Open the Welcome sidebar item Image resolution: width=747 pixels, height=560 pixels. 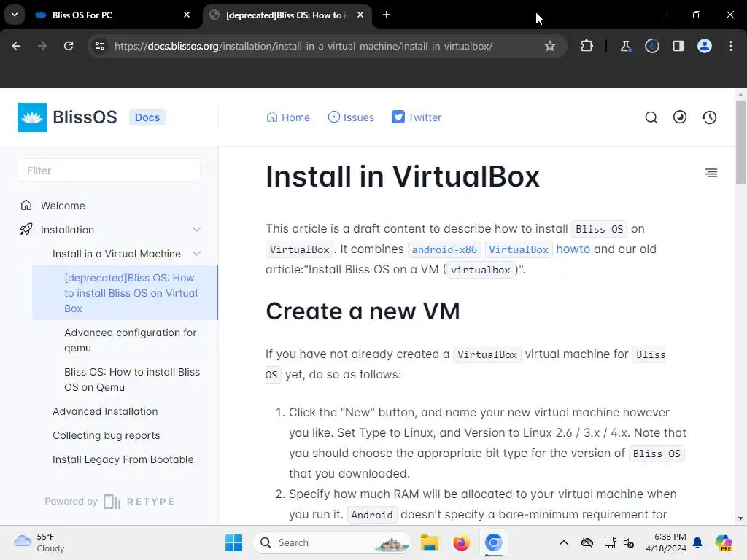tap(63, 206)
